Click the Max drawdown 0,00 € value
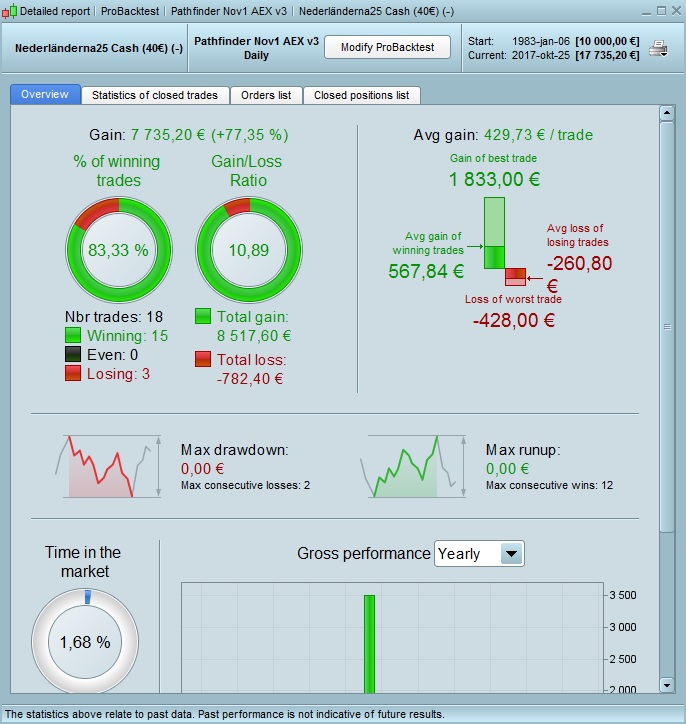Image resolution: width=686 pixels, height=724 pixels. point(202,469)
